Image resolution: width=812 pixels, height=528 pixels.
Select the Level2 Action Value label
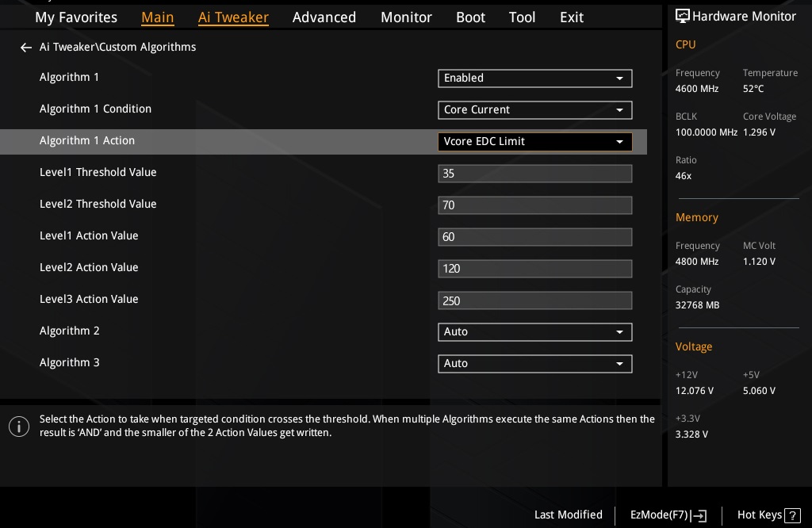pyautogui.click(x=89, y=267)
